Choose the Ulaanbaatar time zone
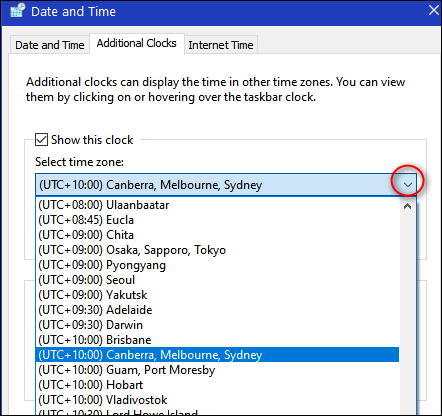The height and width of the screenshot is (416, 442). (x=217, y=205)
